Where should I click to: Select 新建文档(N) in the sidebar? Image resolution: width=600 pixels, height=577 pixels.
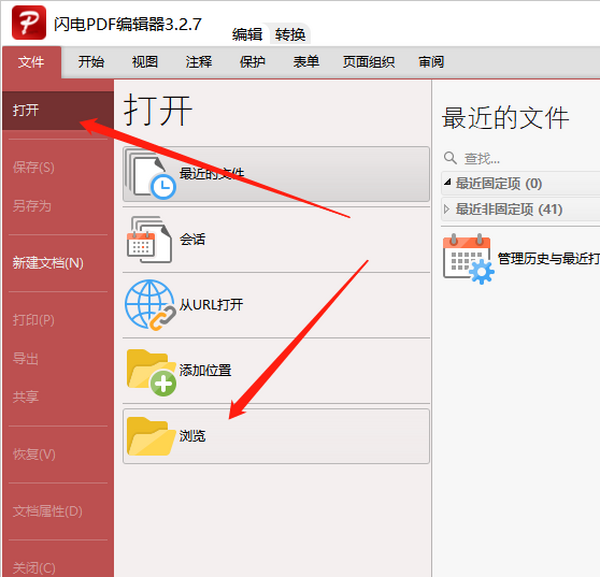point(48,263)
